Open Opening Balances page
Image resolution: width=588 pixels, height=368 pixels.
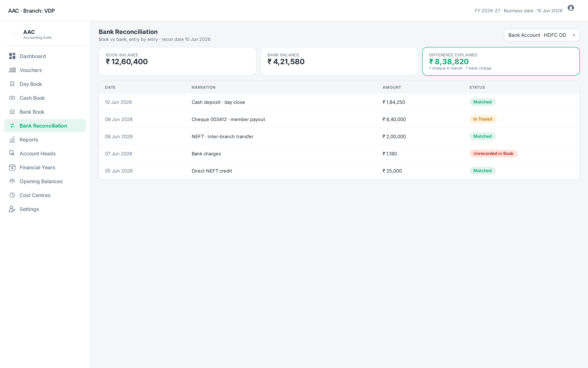pos(45,181)
